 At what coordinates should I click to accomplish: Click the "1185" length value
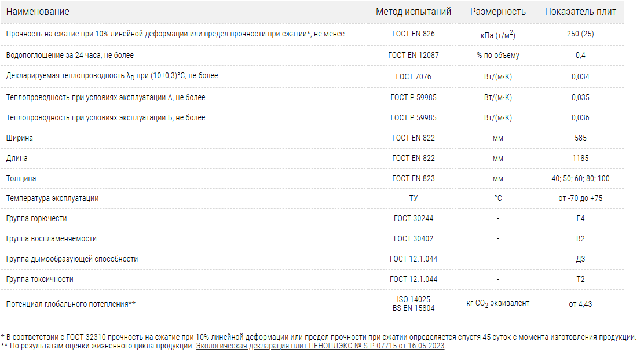pos(580,158)
